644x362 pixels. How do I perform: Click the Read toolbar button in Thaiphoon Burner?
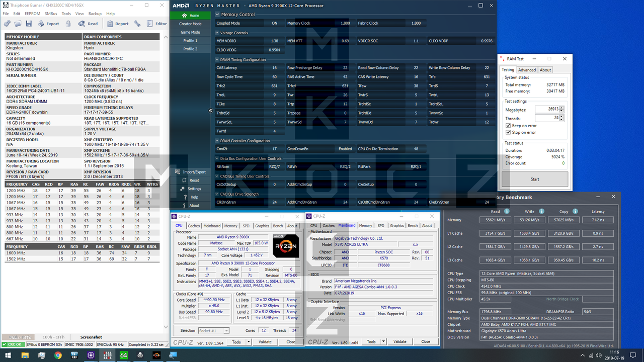[88, 24]
